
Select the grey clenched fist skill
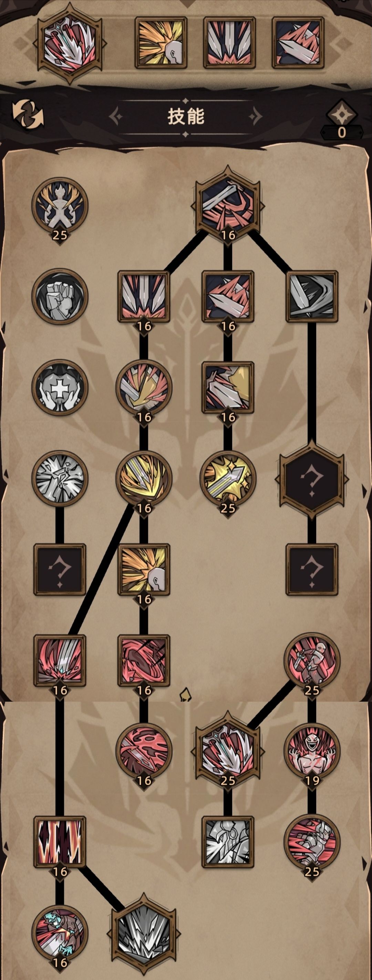(60, 296)
